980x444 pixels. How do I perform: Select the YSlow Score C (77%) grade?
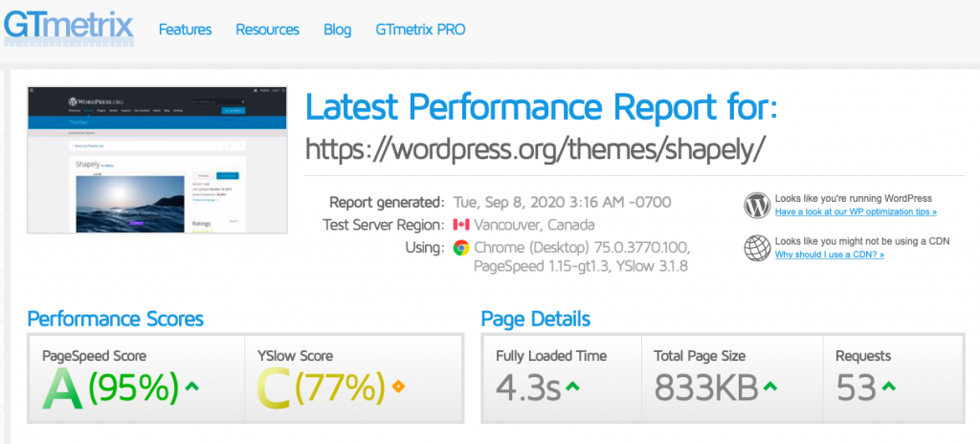click(322, 388)
